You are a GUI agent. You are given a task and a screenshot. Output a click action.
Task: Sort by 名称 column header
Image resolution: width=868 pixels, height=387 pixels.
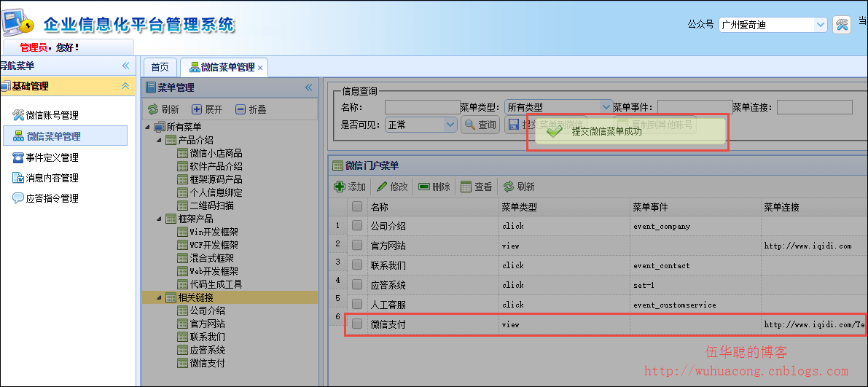(x=432, y=206)
